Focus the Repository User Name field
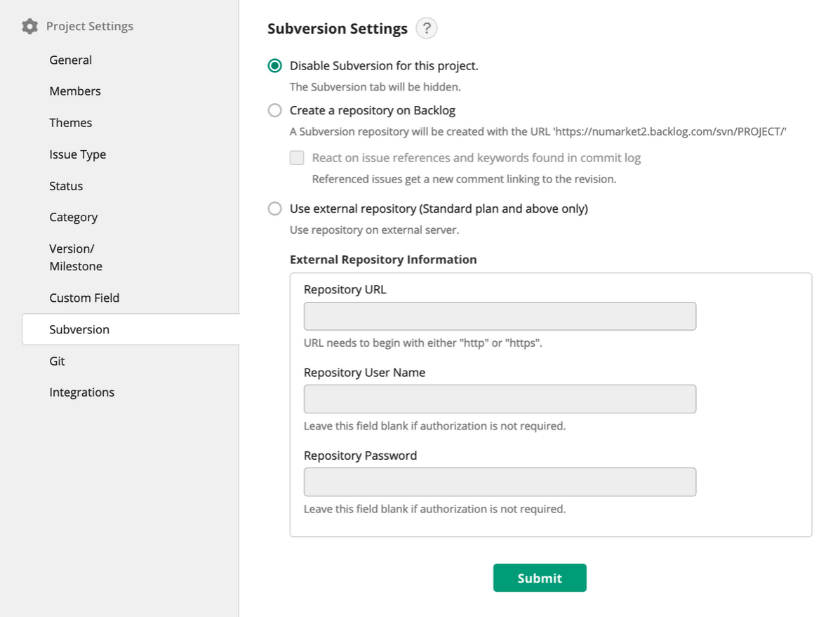The height and width of the screenshot is (617, 840). pyautogui.click(x=500, y=399)
